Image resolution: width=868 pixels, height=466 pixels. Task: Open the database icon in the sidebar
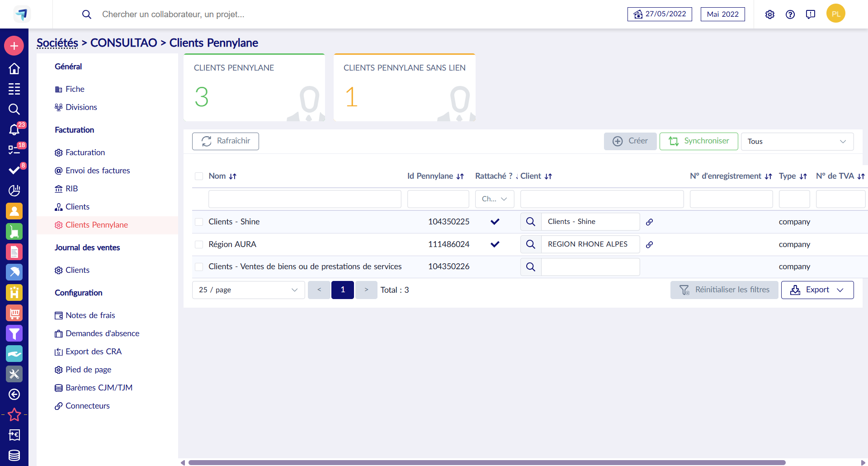coord(14,455)
